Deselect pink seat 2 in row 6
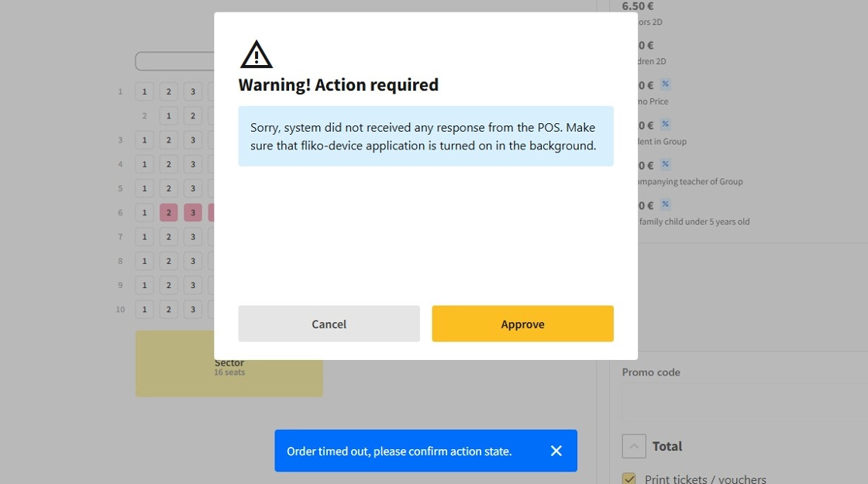 point(169,213)
